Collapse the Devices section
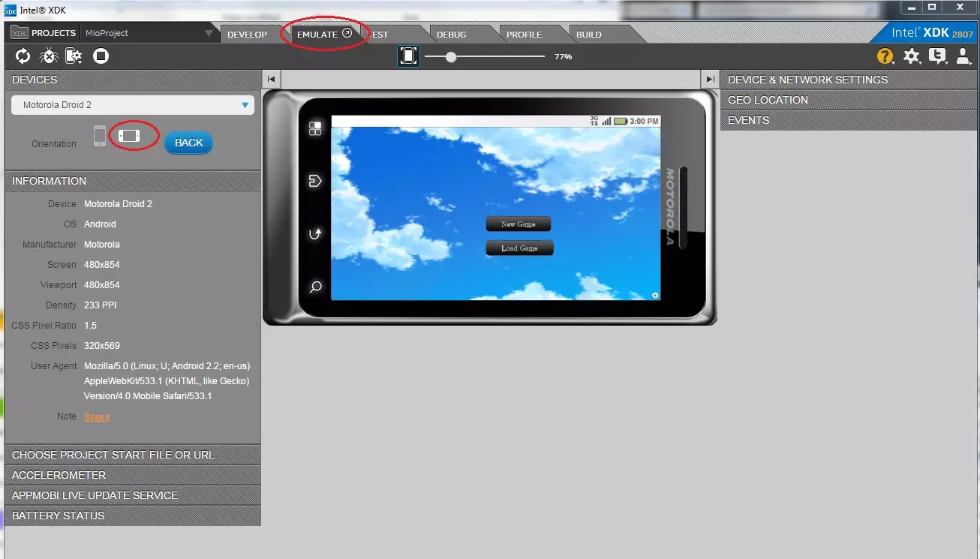The width and height of the screenshot is (980, 559). pos(133,80)
